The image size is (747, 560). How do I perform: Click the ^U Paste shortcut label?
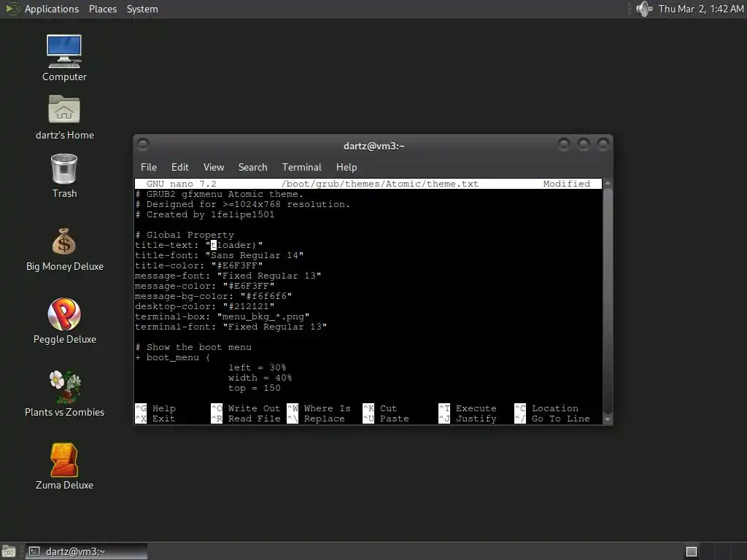[386, 419]
